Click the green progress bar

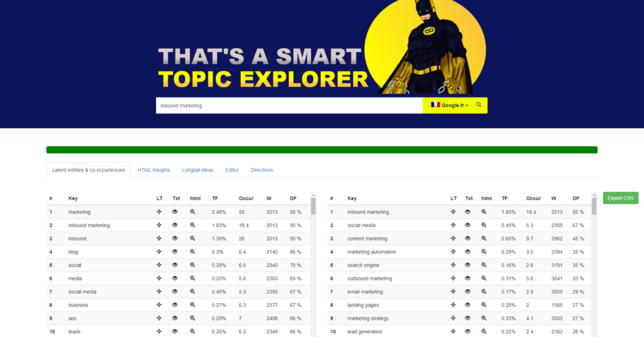[322, 150]
